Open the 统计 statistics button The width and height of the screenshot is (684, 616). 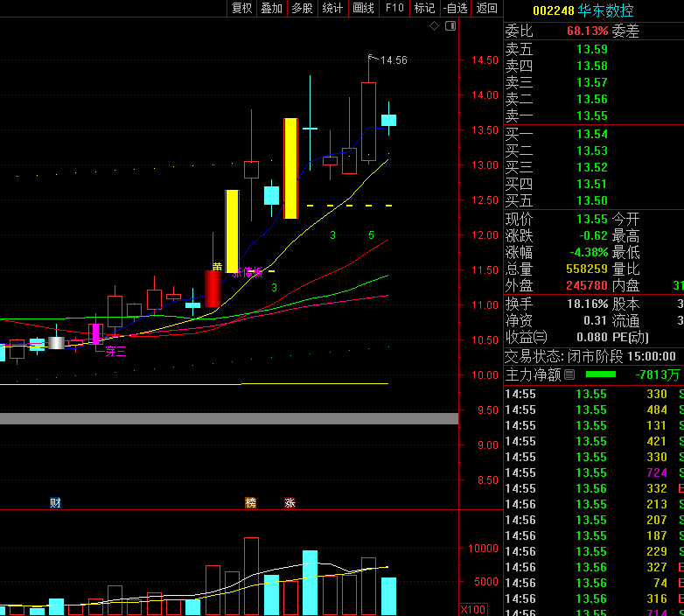[x=333, y=8]
